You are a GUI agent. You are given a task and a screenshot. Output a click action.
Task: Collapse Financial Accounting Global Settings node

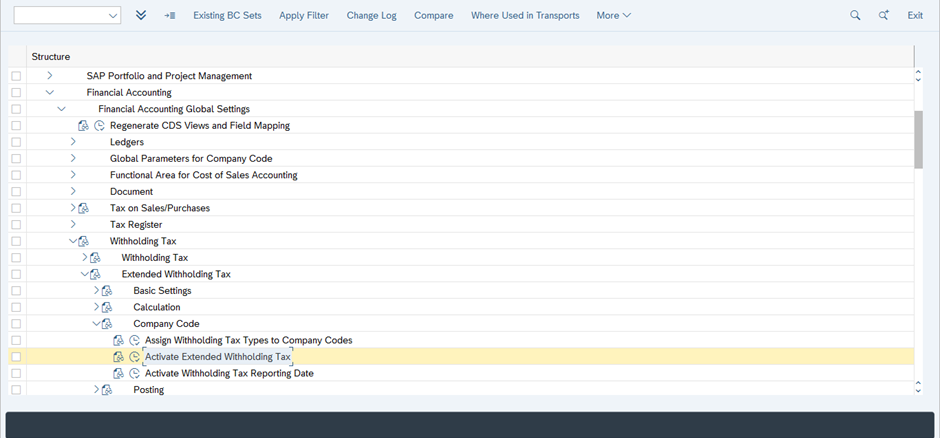pos(61,109)
